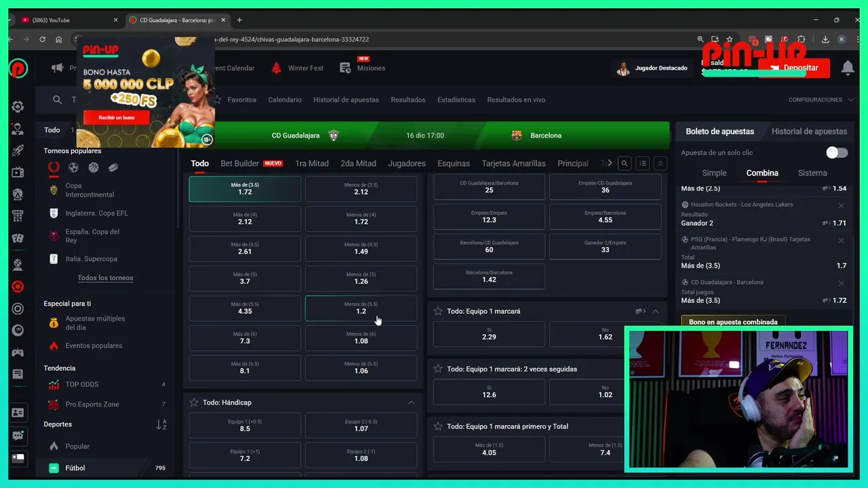Viewport: 868px width, 488px height.
Task: Remove PSG - Flamengo bet from slip
Action: pos(841,241)
